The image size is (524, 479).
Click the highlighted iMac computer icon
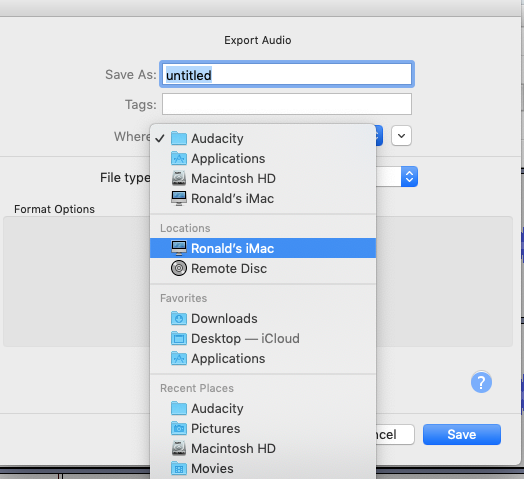pos(179,248)
